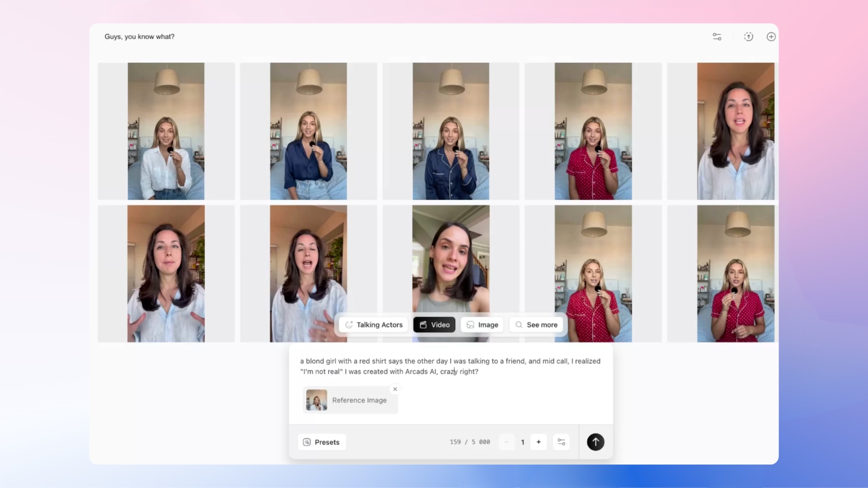Click the 159 / 5 000 character counter

pyautogui.click(x=470, y=442)
